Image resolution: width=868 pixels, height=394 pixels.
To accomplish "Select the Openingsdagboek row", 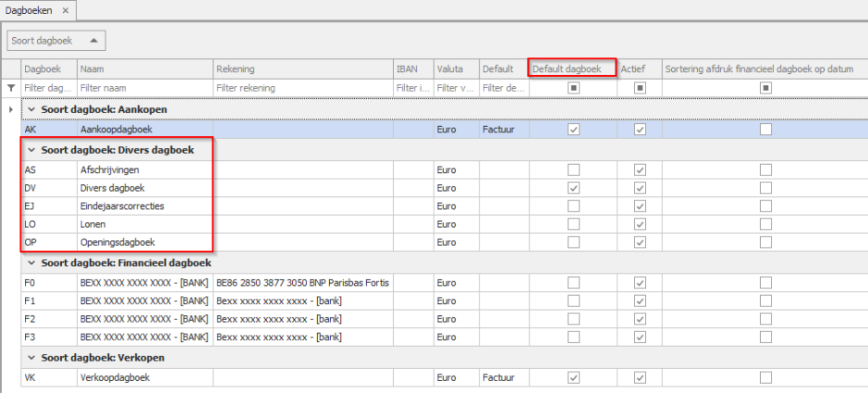I will (x=445, y=242).
